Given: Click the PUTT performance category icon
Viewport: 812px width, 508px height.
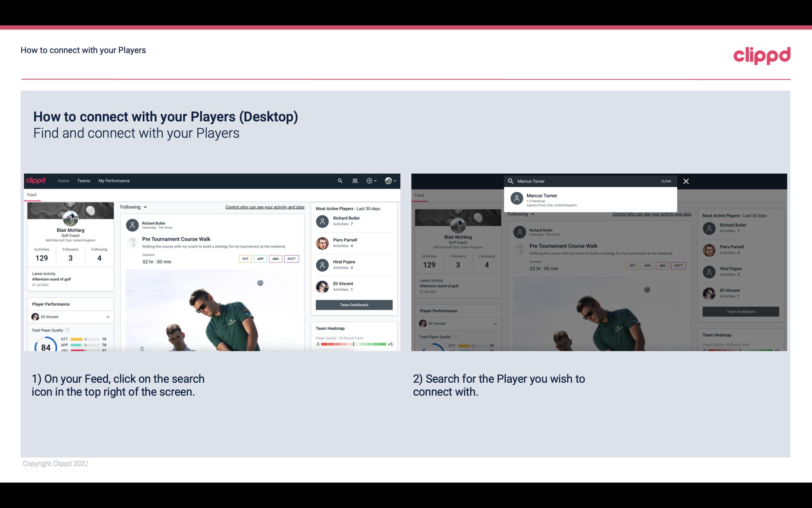Looking at the screenshot, I should point(292,259).
